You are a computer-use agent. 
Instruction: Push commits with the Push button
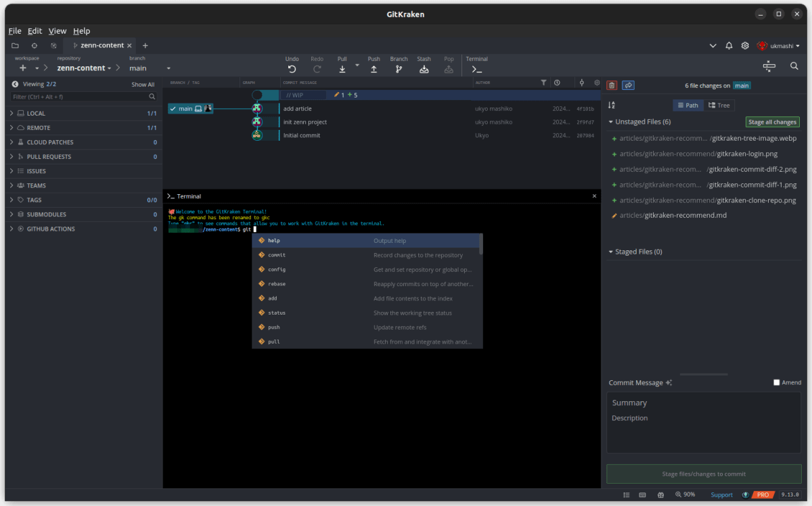(374, 65)
